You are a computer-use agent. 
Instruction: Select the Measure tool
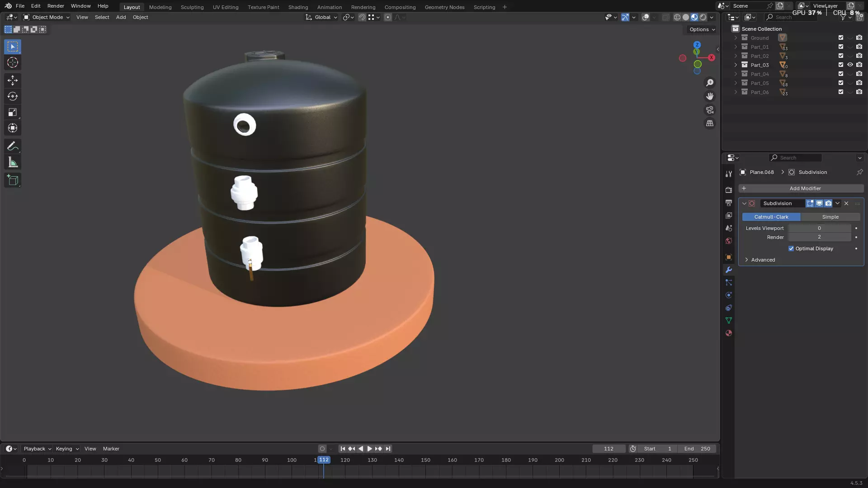pos(13,163)
